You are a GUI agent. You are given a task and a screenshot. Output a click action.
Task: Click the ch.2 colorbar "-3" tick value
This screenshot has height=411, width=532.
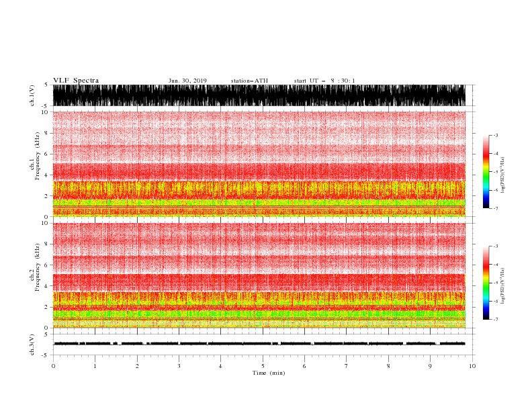495,246
